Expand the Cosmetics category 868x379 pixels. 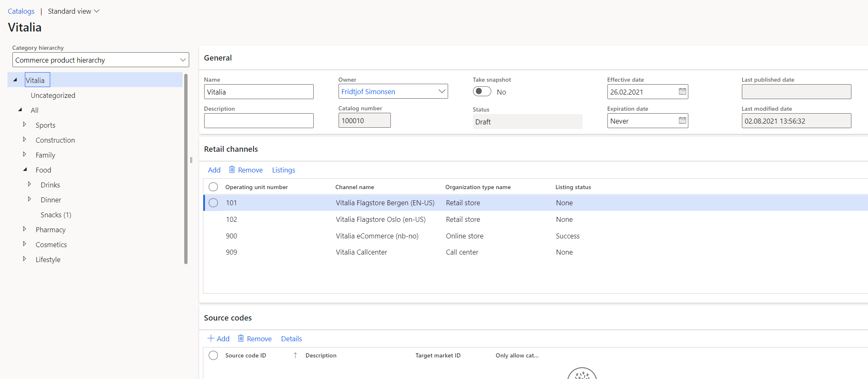[24, 244]
